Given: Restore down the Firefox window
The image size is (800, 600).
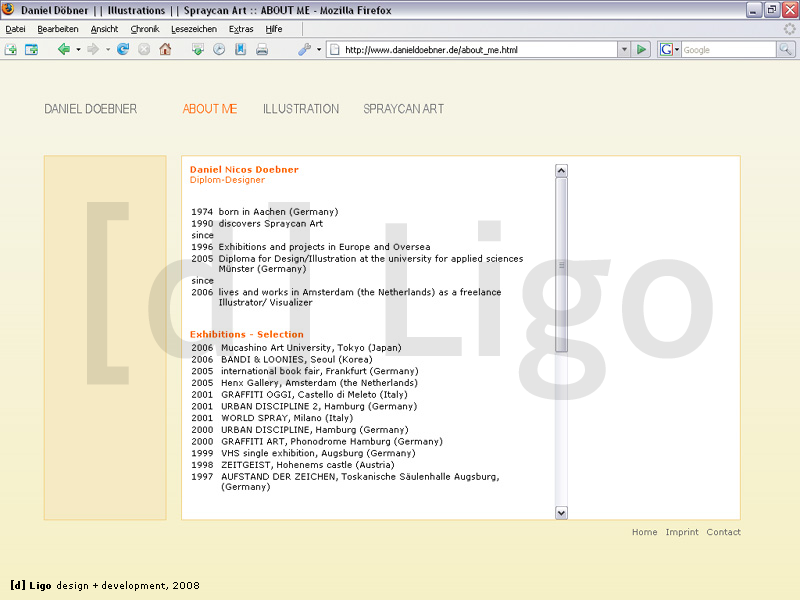Looking at the screenshot, I should click(x=771, y=10).
